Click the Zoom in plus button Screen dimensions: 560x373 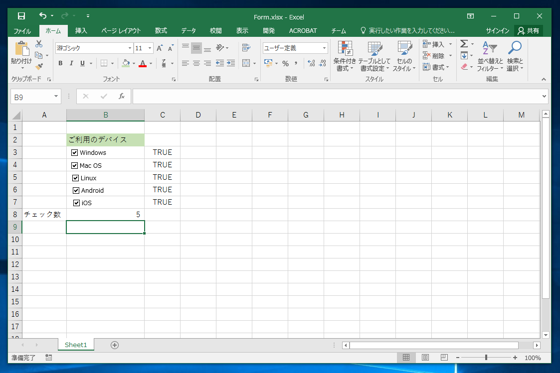(515, 358)
